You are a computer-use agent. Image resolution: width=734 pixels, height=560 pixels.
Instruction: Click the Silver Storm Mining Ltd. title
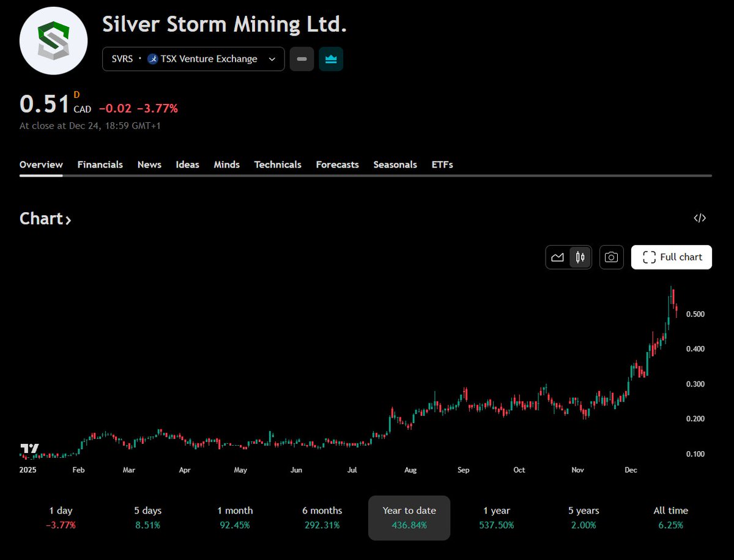coord(224,24)
